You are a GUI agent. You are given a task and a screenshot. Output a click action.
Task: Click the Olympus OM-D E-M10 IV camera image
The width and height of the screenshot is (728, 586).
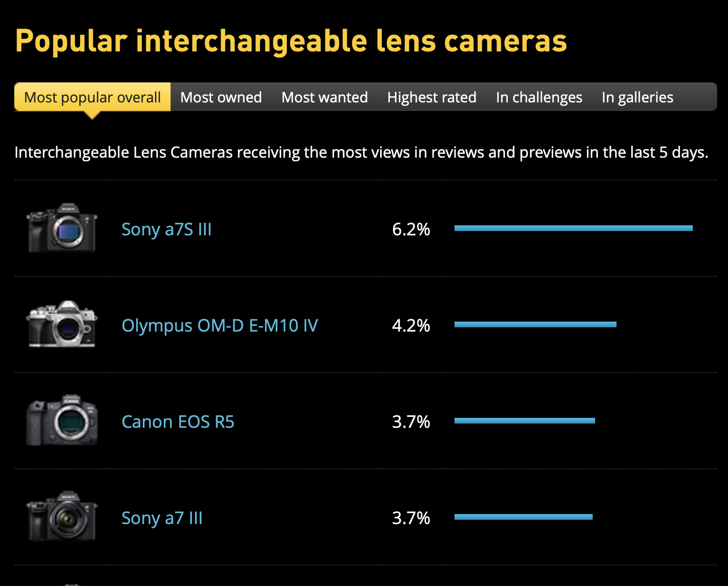pyautogui.click(x=62, y=325)
